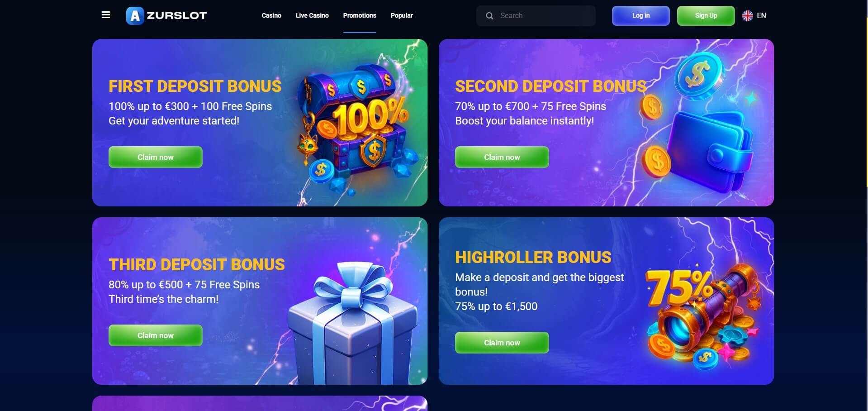The width and height of the screenshot is (868, 411).
Task: Open the Casino menu item
Action: pos(271,15)
